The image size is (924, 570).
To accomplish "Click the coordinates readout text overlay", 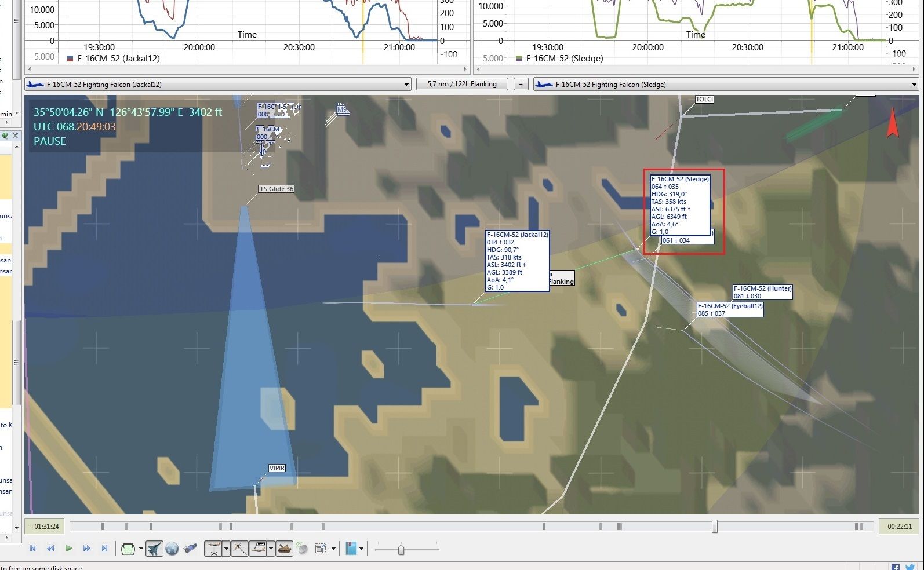I will pyautogui.click(x=128, y=112).
